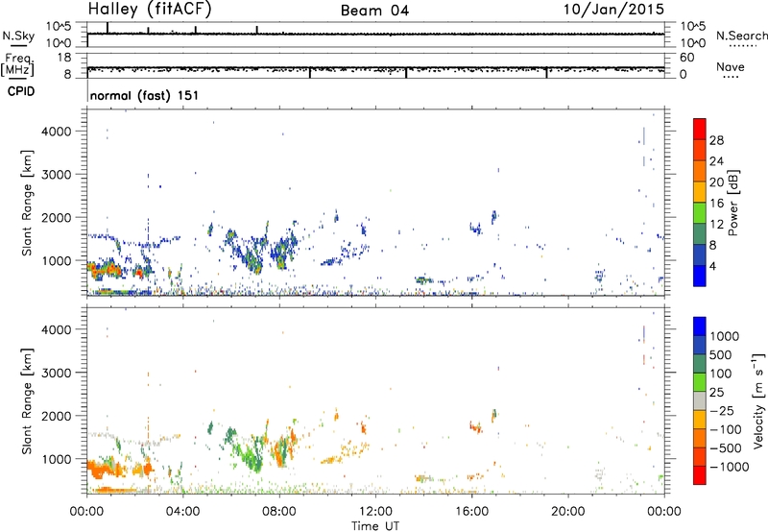768x532 pixels.
Task: Click the "Slant Range [km]" title of the velocity panel
Action: (x=27, y=401)
